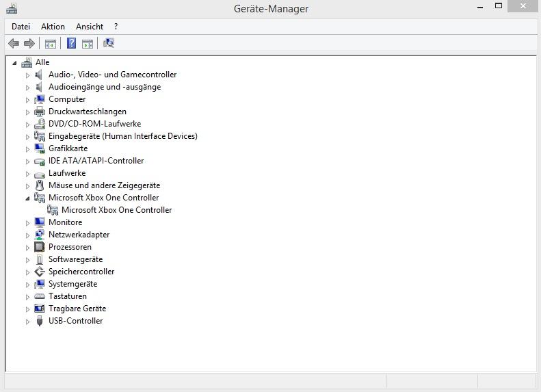
Task: Select the child Microsoft Xbox One Controller device
Action: pos(116,210)
